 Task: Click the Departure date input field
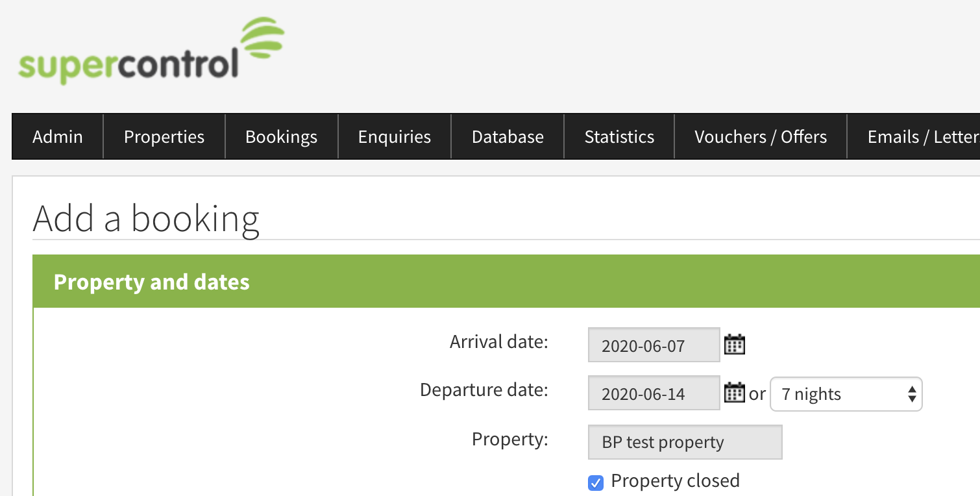[654, 393]
